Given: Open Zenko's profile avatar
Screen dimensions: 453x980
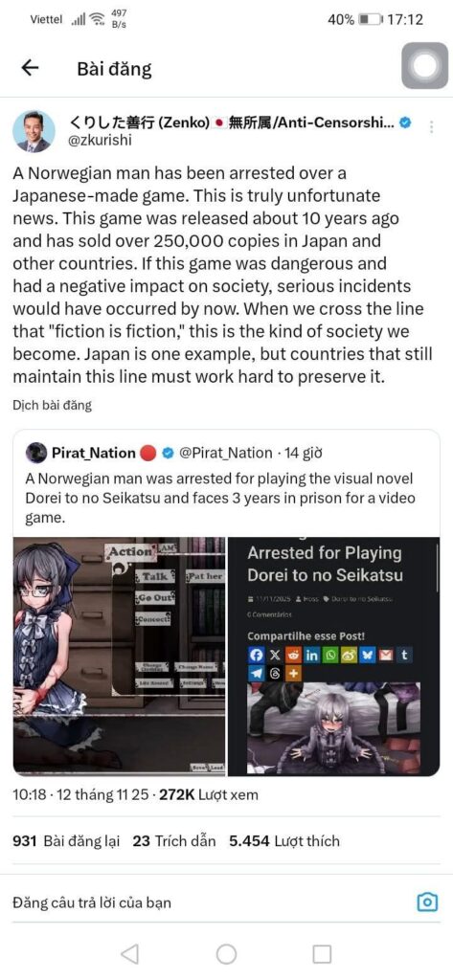Looking at the screenshot, I should 34,132.
